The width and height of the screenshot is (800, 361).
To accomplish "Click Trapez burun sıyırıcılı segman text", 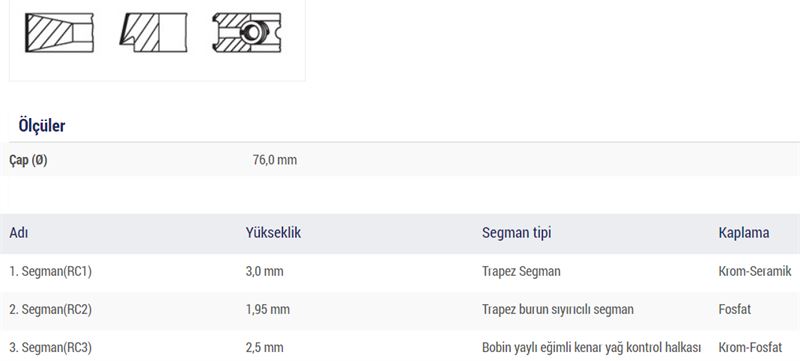I will [x=558, y=310].
